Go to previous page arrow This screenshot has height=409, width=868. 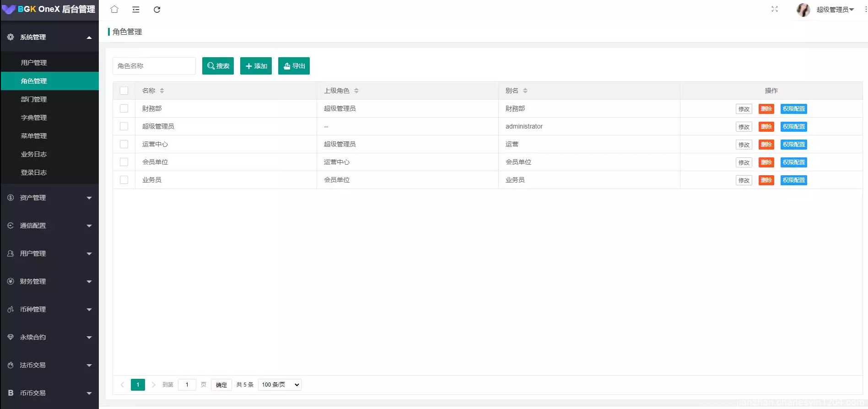[122, 385]
